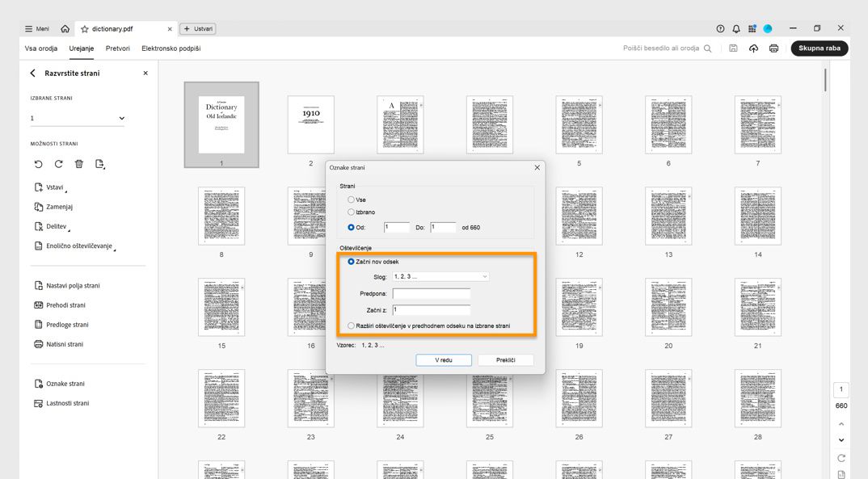Click Oznake strani option
This screenshot has width=868, height=479.
pos(59,384)
